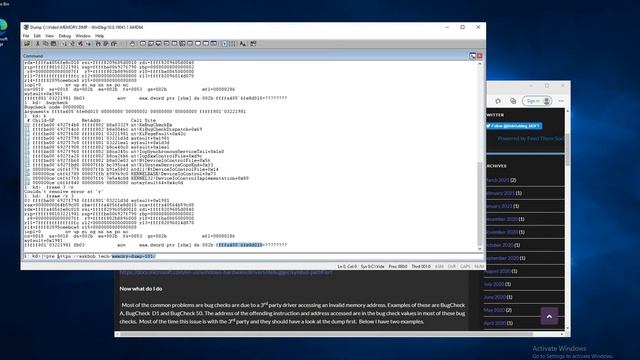Open the Locals window via toolbar icon
640x360 pixels.
[158, 44]
